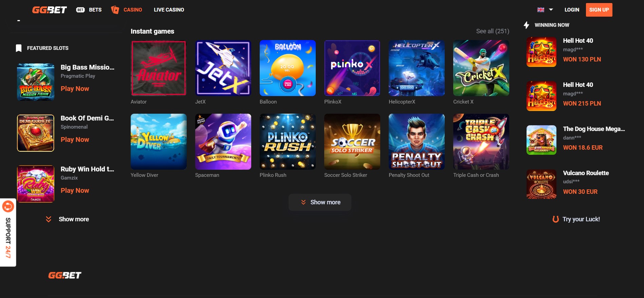Image resolution: width=644 pixels, height=298 pixels.
Task: Click the Pragmatic Play provider text
Action: point(78,76)
